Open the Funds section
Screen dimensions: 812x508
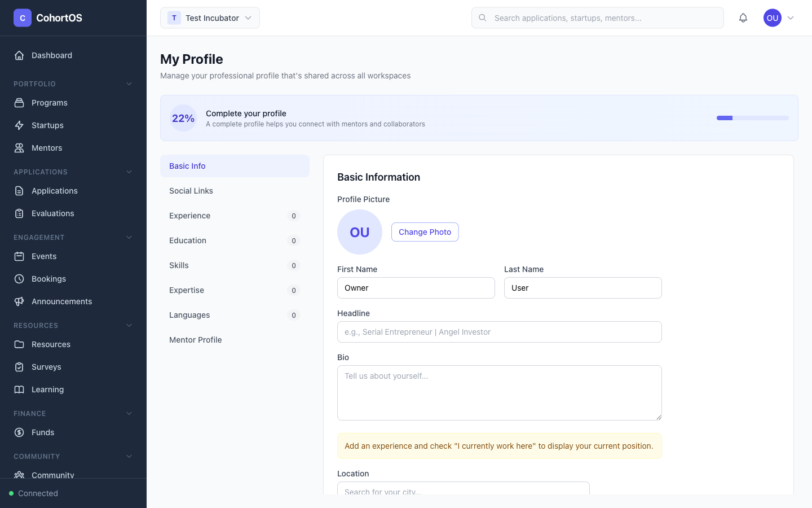42,432
